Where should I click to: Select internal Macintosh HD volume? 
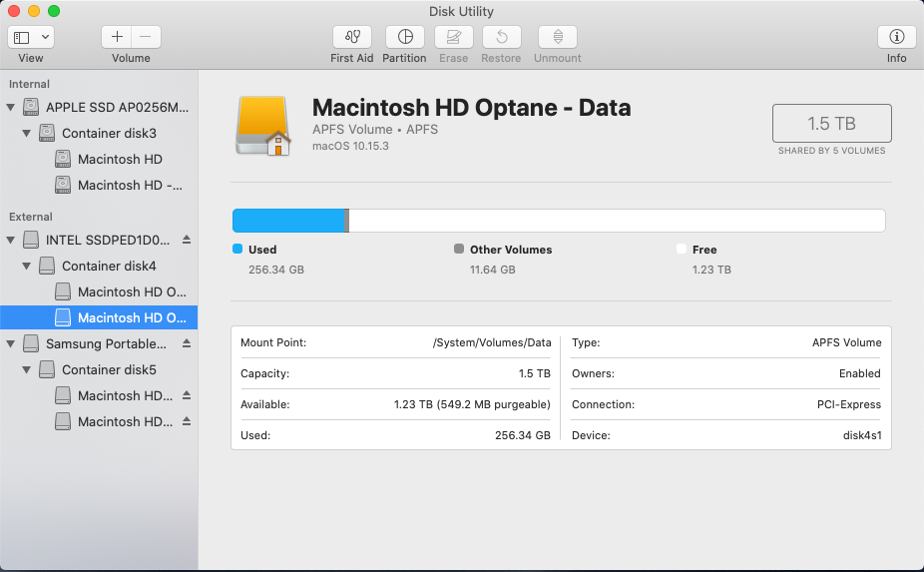[99, 159]
